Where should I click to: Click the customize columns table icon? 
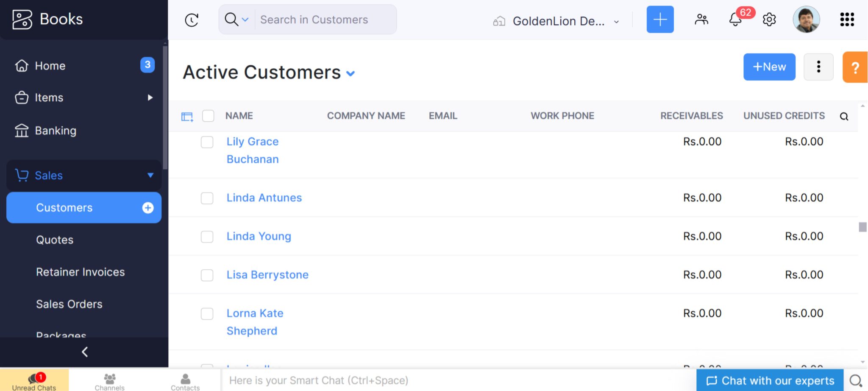(x=187, y=117)
